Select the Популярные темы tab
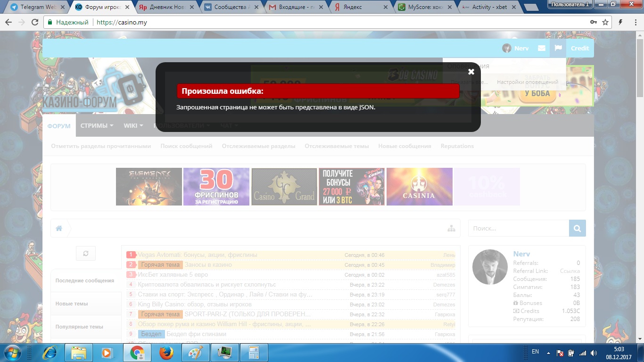This screenshot has height=362, width=644. tap(86, 327)
